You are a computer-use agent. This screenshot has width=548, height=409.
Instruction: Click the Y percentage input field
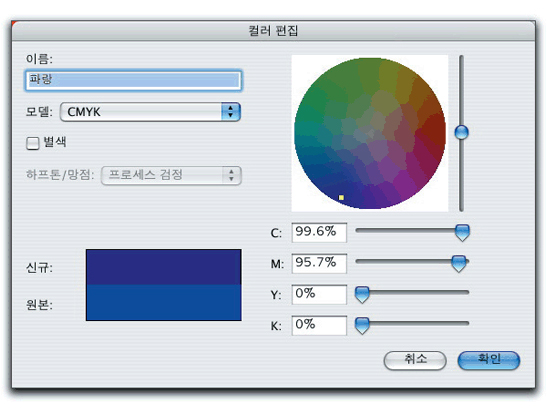(319, 294)
